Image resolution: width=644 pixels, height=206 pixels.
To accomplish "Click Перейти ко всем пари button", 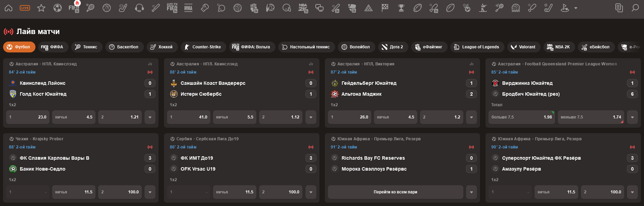I will 395,192.
